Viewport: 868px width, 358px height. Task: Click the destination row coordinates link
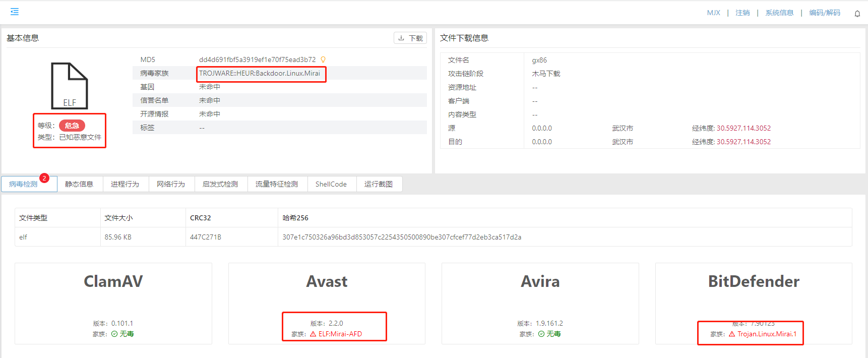(743, 142)
